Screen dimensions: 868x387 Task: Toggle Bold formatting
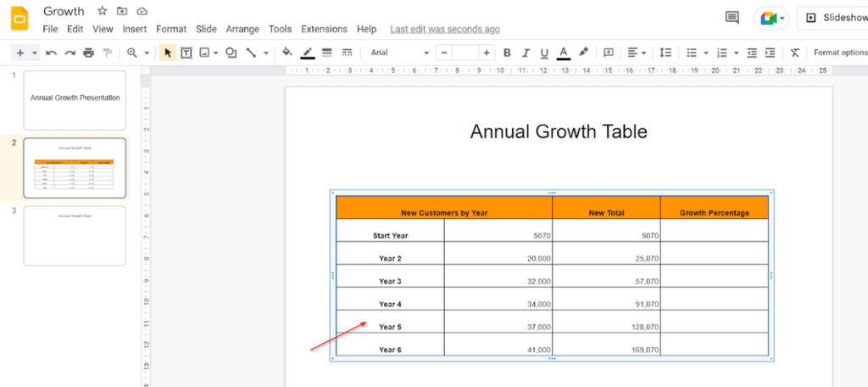(507, 53)
